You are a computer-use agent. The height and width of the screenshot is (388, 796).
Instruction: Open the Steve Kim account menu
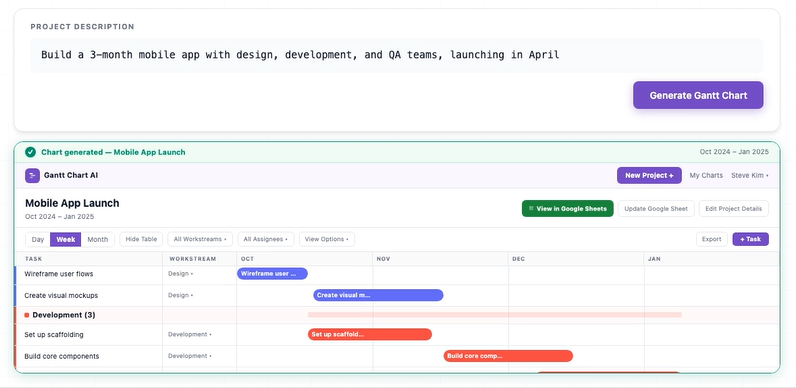(x=750, y=176)
